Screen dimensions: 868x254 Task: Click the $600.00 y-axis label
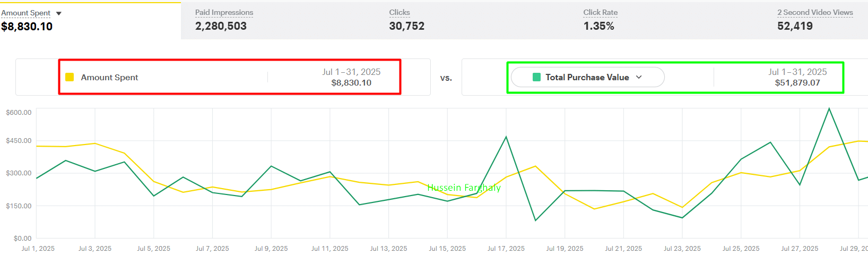(19, 112)
